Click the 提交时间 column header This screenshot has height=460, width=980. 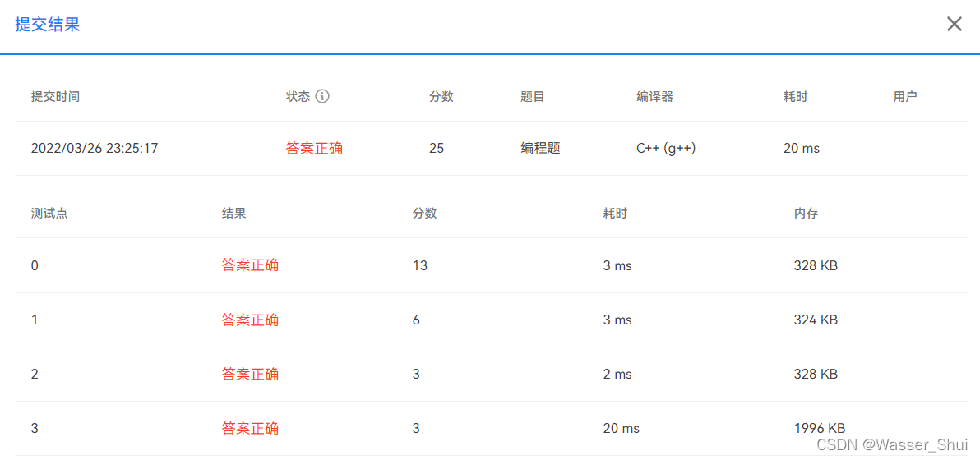pyautogui.click(x=56, y=97)
